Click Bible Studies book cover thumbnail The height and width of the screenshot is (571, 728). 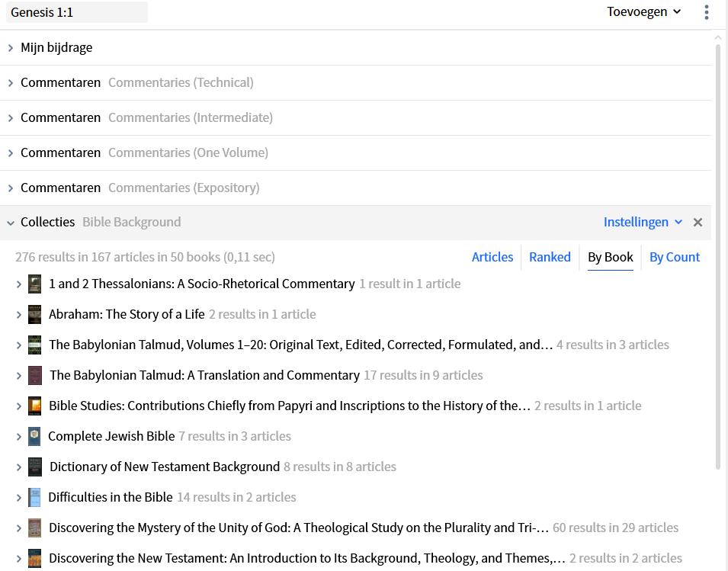click(x=35, y=406)
